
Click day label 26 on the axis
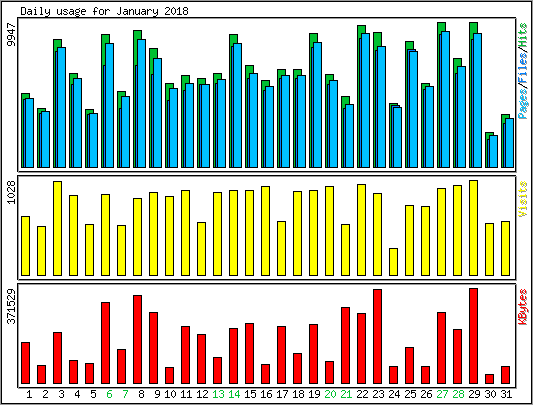426,394
